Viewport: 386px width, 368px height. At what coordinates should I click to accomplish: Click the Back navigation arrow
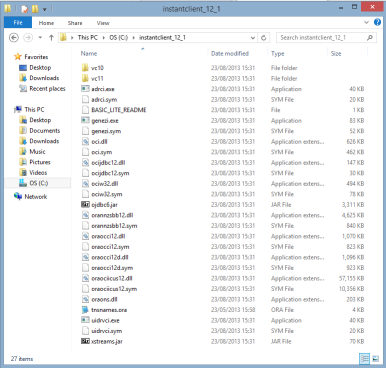point(14,38)
